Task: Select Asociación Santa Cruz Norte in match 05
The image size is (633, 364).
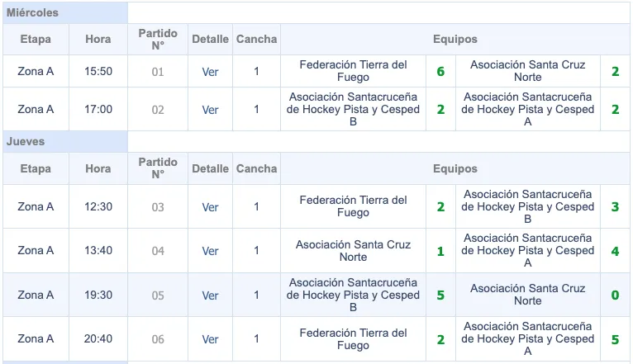Action: 527,295
